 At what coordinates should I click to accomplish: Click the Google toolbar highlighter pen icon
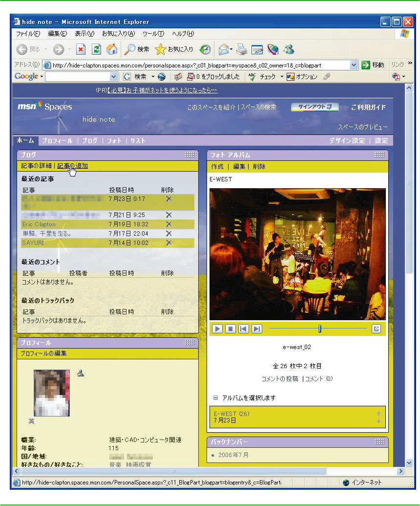(x=327, y=77)
